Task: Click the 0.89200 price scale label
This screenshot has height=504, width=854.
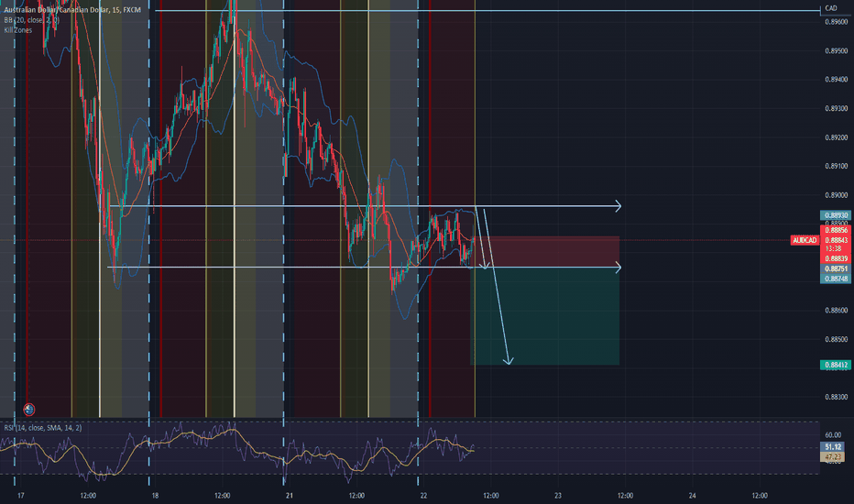Action: (836, 137)
